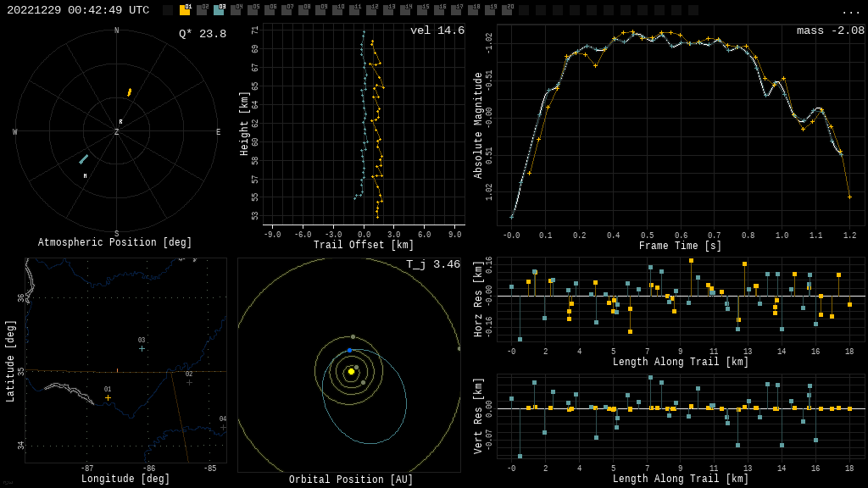This screenshot has width=868, height=488.
Task: Click the mass -2.08 label
Action: [x=830, y=30]
